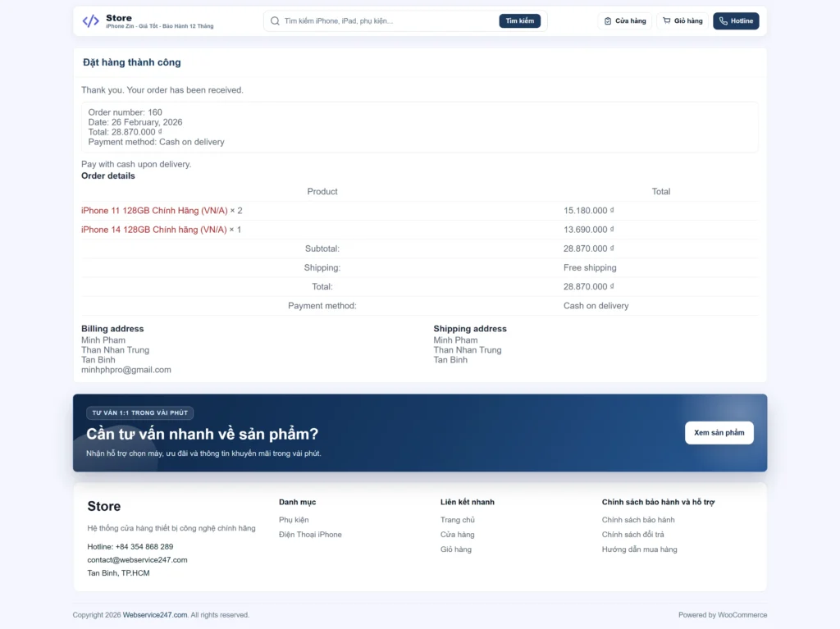View Chính sách bảo hành policy
The width and height of the screenshot is (840, 629).
[637, 520]
